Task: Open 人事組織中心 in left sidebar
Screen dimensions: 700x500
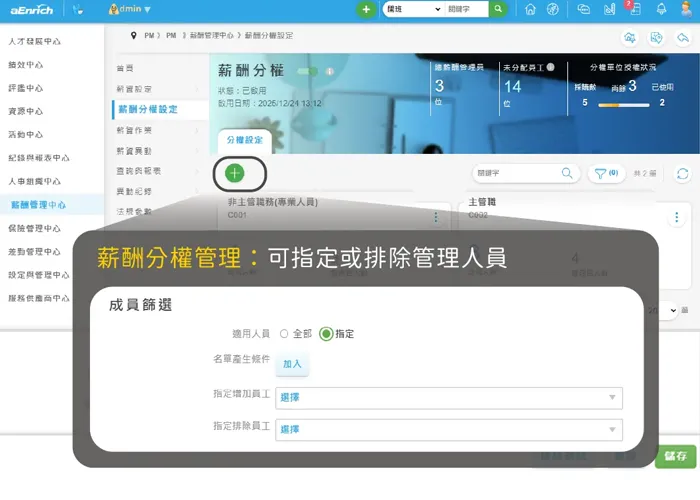Action: (x=34, y=181)
